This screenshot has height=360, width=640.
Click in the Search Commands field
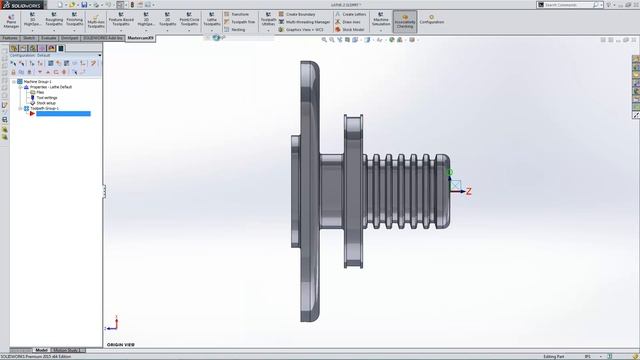click(569, 5)
